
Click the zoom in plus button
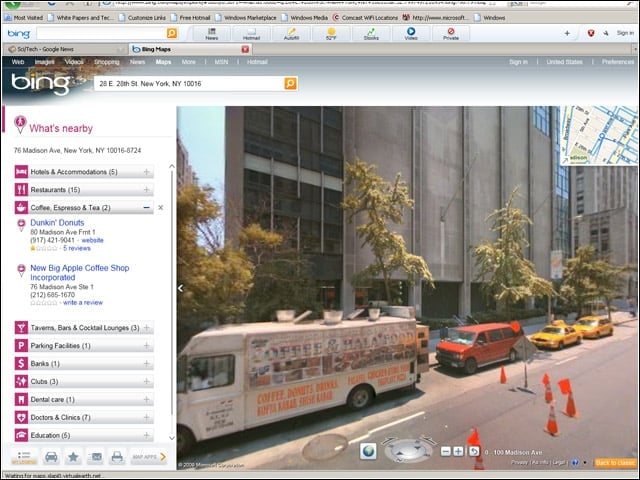[458, 451]
